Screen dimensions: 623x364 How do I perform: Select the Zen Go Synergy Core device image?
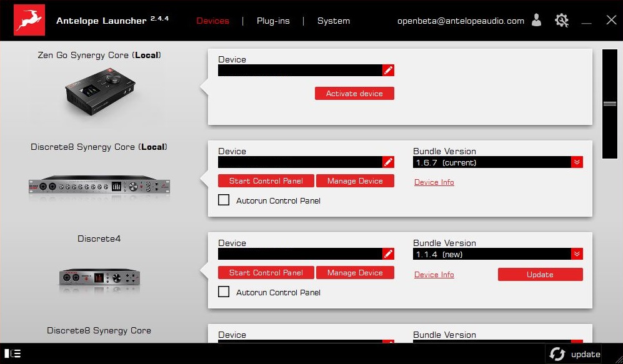pos(100,91)
